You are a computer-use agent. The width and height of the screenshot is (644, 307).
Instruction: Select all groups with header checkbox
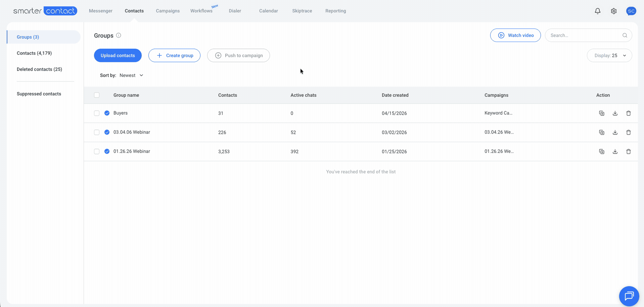click(x=97, y=95)
